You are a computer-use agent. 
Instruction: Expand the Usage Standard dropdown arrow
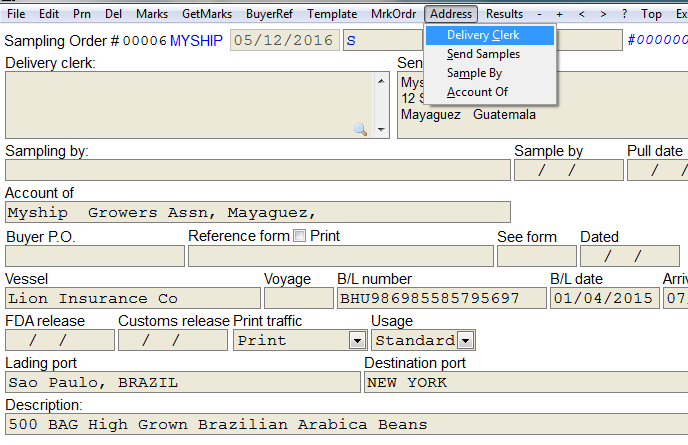(x=466, y=341)
